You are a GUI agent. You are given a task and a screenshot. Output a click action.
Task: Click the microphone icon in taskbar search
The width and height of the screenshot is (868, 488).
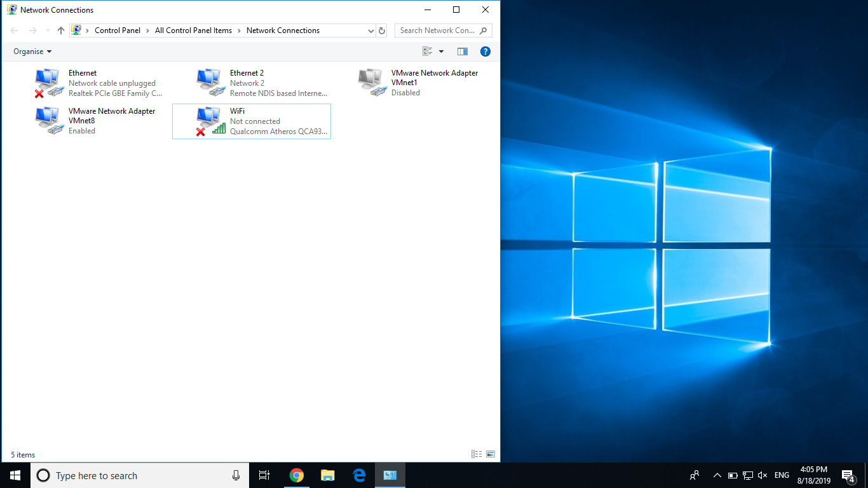(236, 475)
